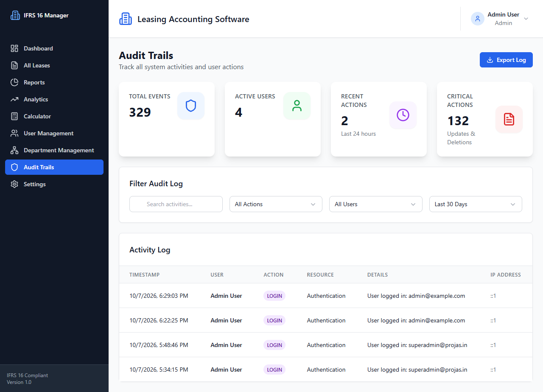The height and width of the screenshot is (392, 543).
Task: Click the Dashboard grid icon in sidebar
Action: point(14,48)
